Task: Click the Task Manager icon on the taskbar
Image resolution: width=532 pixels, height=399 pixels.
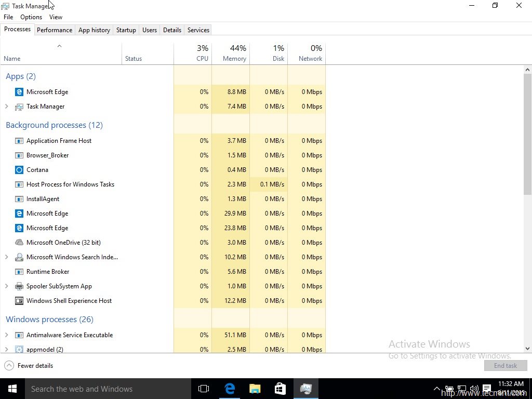Action: (x=305, y=388)
